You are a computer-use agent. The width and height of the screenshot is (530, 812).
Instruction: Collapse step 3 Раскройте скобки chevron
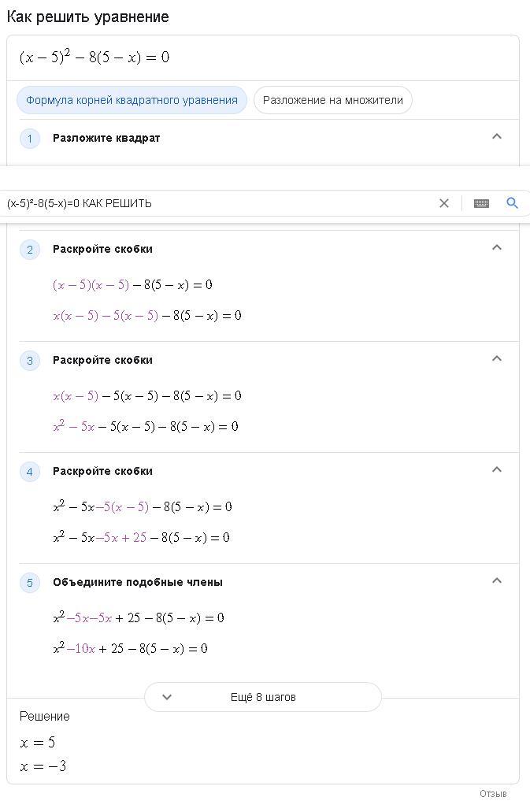(497, 358)
